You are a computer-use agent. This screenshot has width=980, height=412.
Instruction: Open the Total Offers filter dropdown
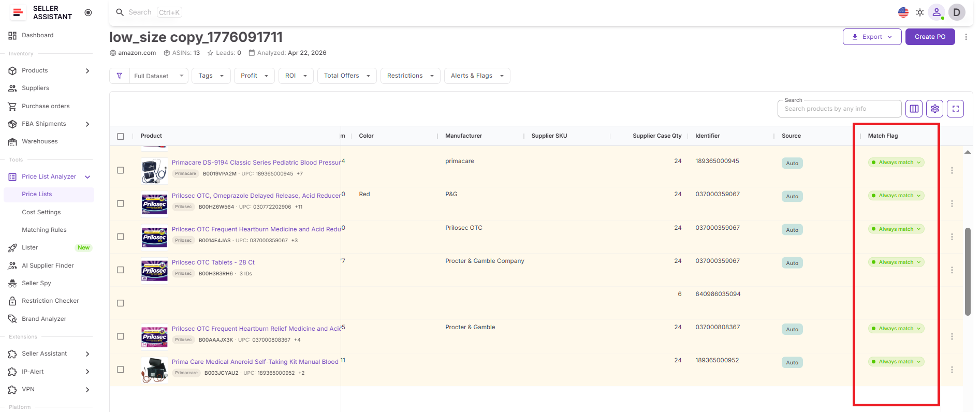[347, 76]
